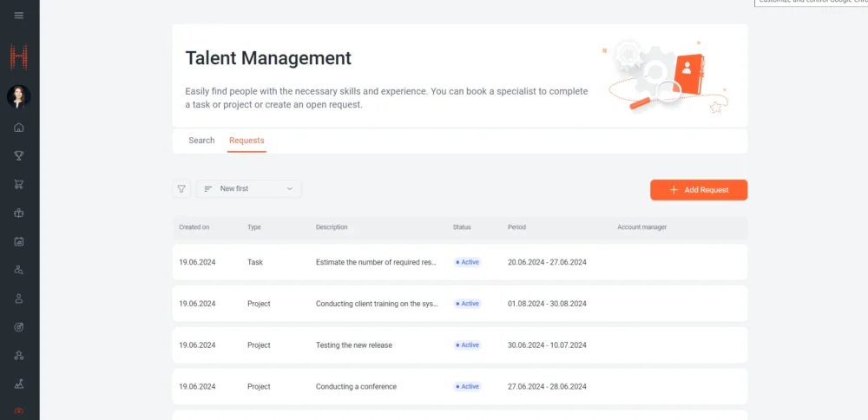The height and width of the screenshot is (420, 868).
Task: Open the hamburger menu in sidebar
Action: click(19, 16)
